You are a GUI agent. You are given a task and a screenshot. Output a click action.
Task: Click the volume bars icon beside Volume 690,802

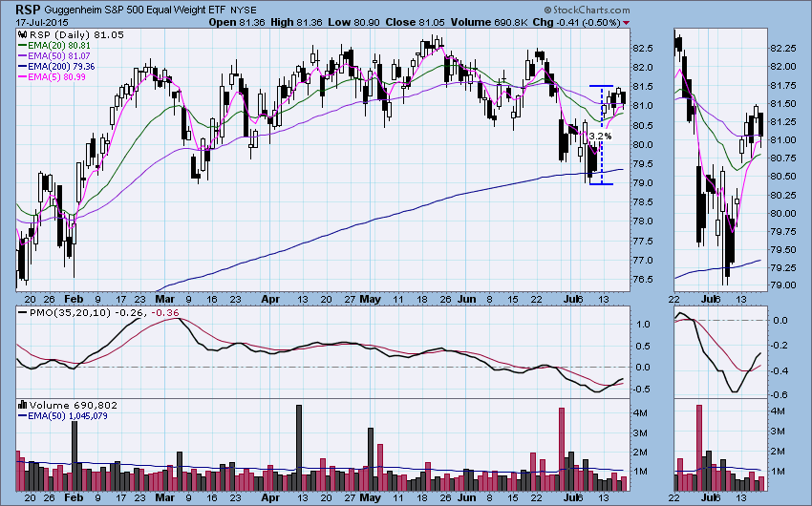click(23, 405)
